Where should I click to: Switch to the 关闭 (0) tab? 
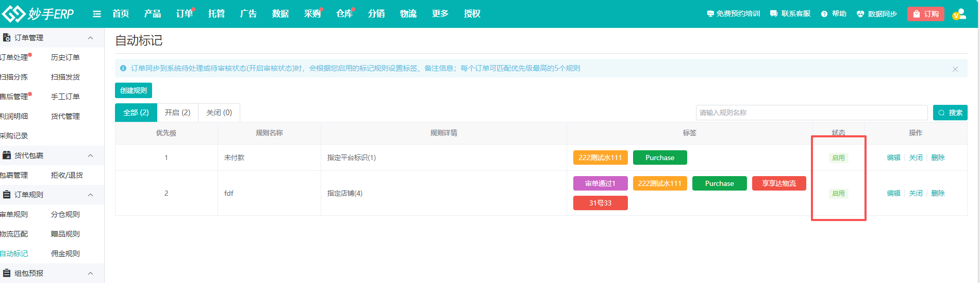pyautogui.click(x=219, y=113)
